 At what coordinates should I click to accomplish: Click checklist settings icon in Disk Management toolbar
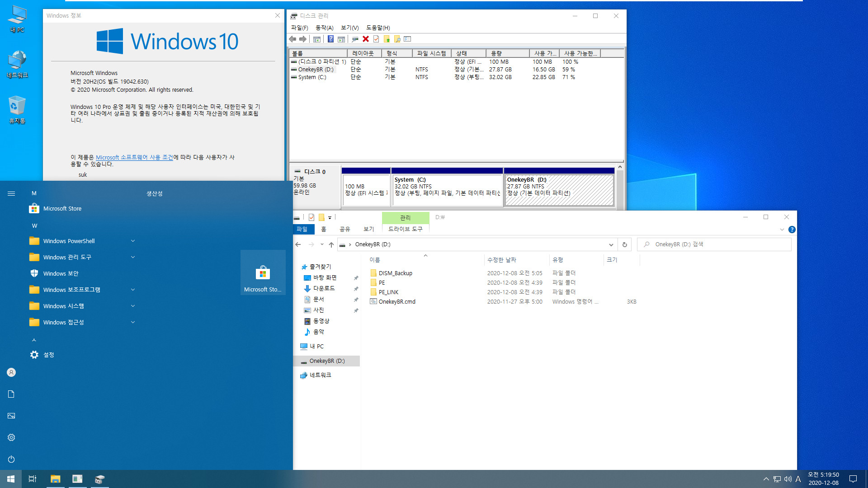pos(407,39)
